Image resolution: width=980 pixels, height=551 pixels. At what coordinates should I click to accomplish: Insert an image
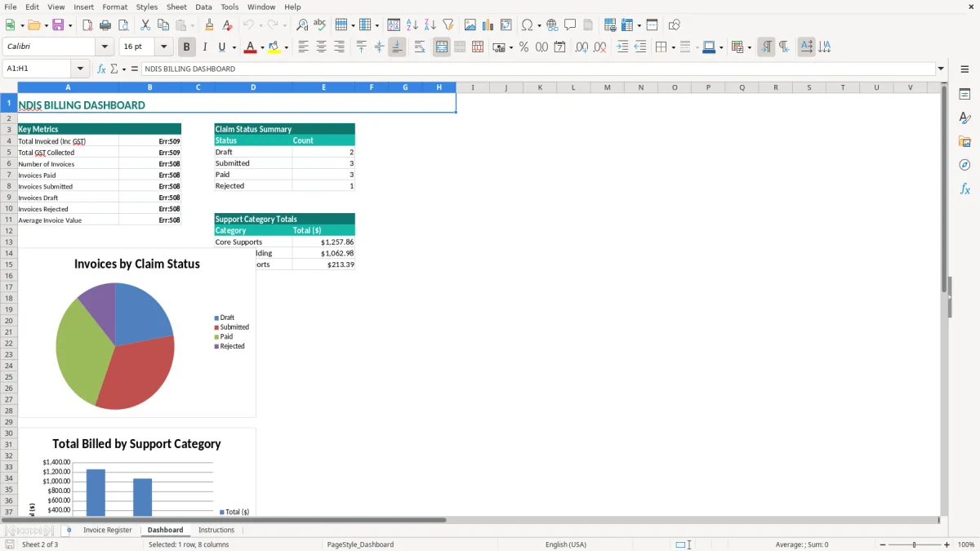470,25
